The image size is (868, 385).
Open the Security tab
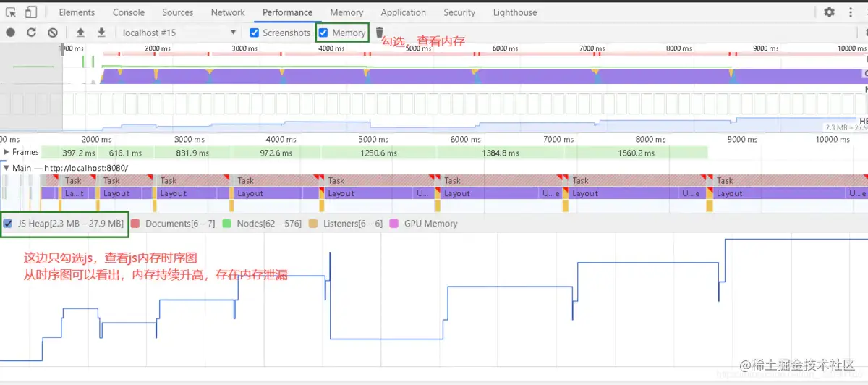tap(459, 12)
